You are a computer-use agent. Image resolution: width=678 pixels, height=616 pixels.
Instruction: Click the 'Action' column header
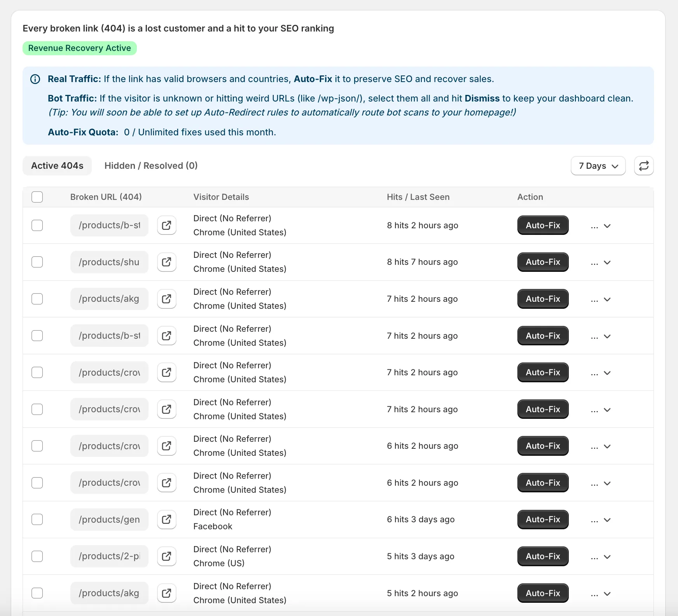click(x=530, y=197)
